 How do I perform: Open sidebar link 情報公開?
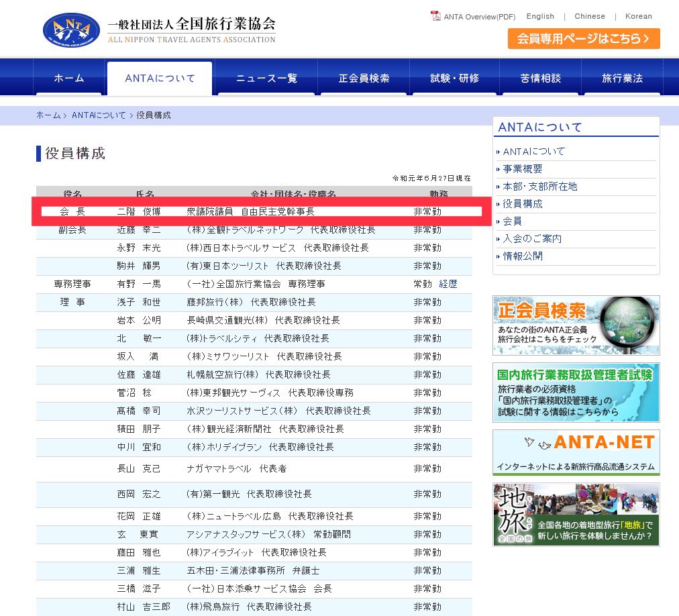click(x=523, y=256)
